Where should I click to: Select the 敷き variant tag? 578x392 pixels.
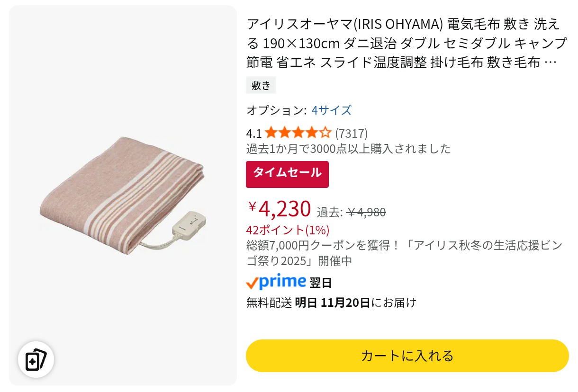261,85
